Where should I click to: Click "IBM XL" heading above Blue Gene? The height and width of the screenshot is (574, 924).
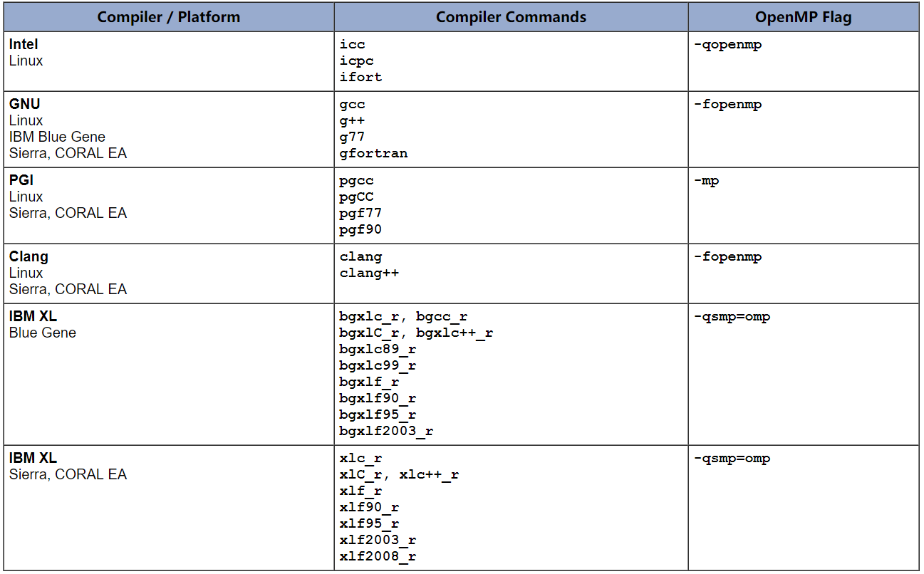33,316
